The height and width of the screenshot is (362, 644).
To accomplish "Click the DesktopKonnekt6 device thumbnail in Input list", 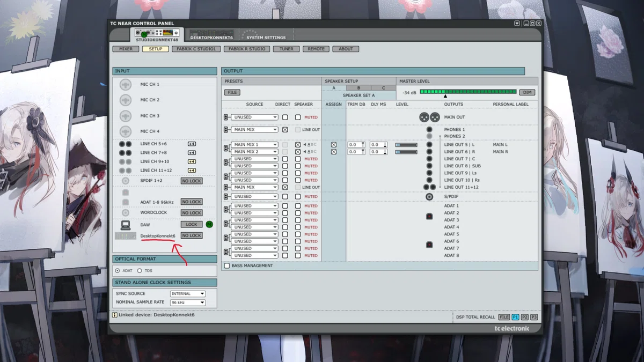I will (125, 236).
